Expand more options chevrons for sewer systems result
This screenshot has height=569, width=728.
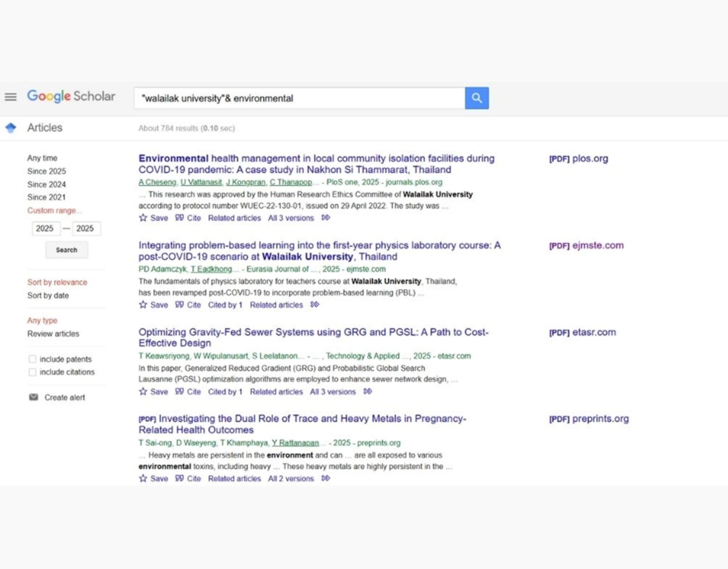coord(367,391)
